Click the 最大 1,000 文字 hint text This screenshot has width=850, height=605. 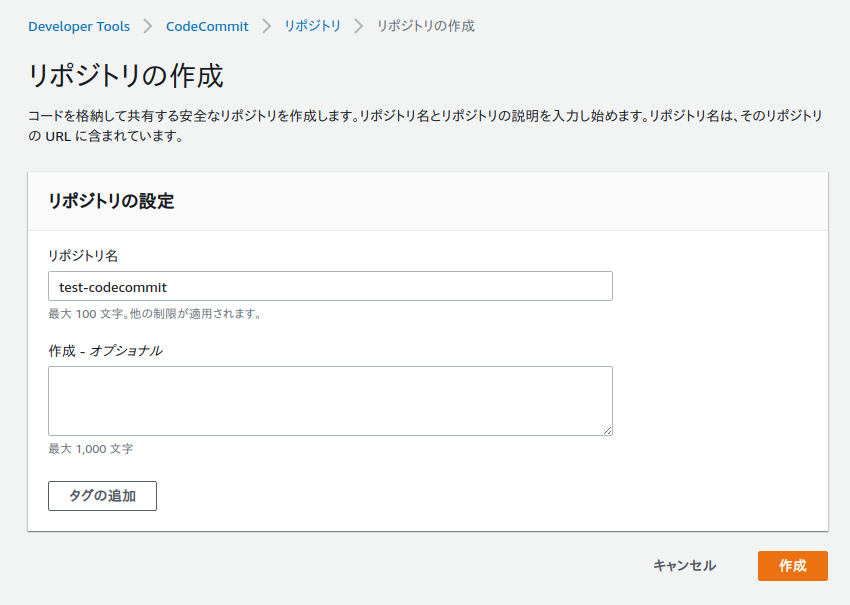tap(91, 449)
